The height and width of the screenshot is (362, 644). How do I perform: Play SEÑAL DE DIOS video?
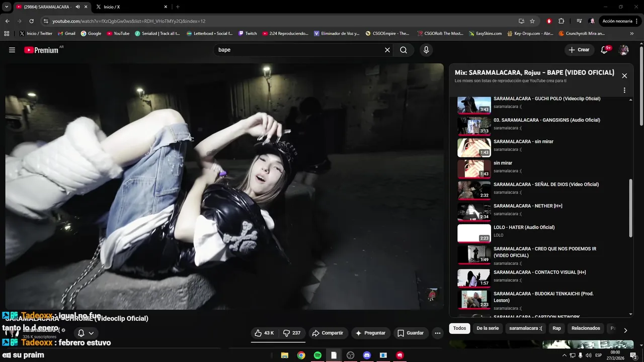point(542,190)
